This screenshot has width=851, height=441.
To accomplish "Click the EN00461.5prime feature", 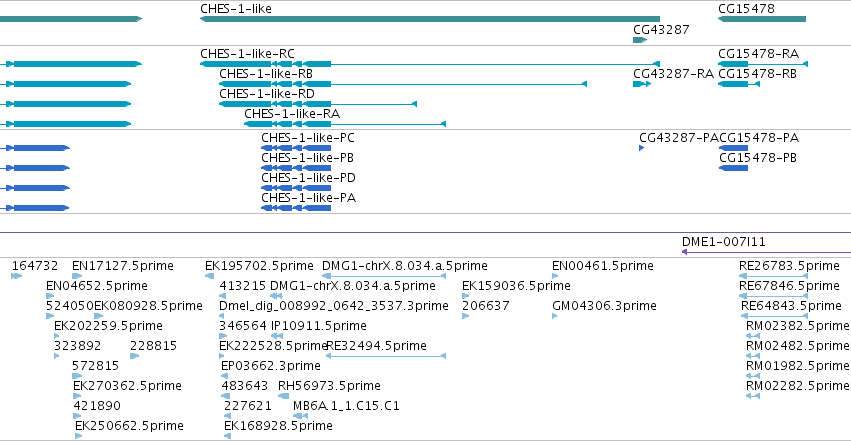I will click(555, 276).
